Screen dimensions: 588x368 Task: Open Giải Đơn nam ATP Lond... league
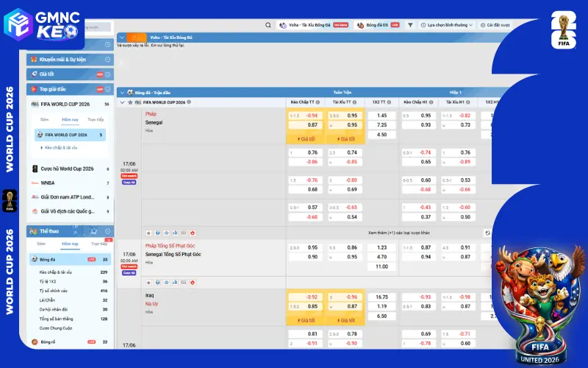[x=71, y=197]
